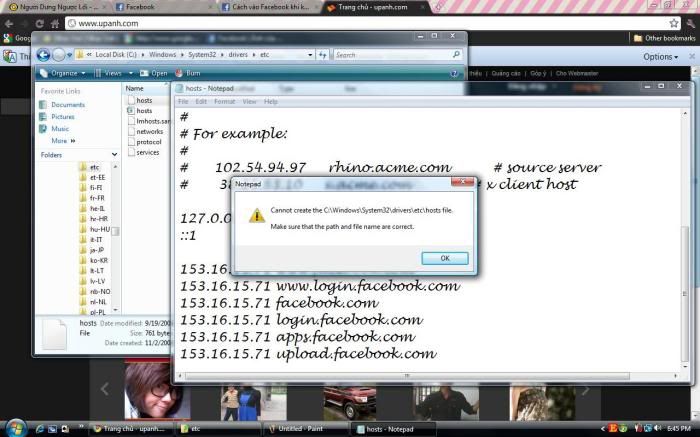
Task: Click the red truck thumbnail
Action: [350, 404]
